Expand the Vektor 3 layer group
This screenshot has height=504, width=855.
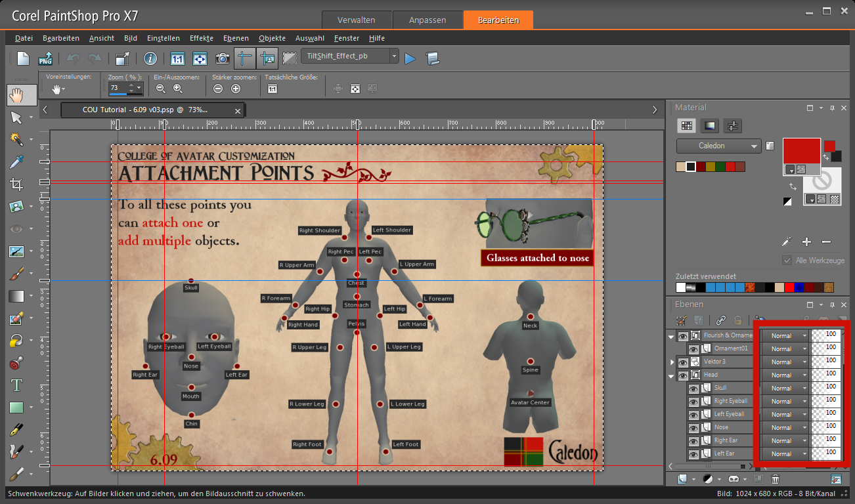[672, 362]
